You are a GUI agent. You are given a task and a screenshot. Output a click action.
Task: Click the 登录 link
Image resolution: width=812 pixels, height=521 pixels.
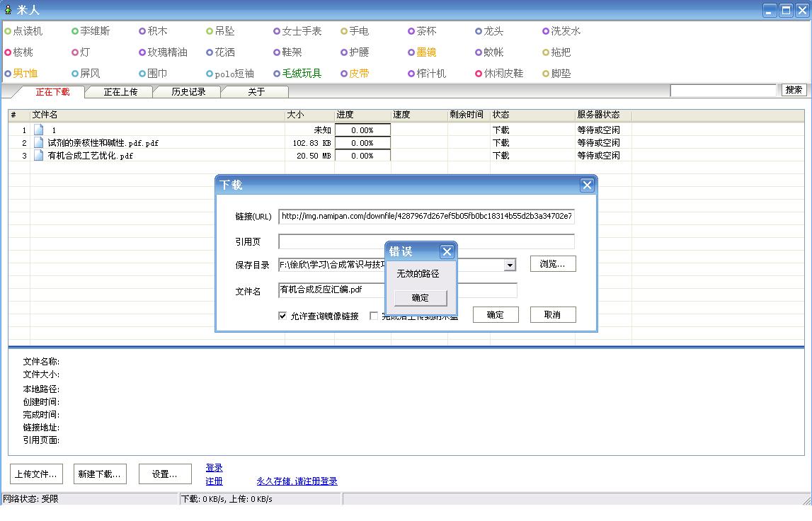(214, 468)
